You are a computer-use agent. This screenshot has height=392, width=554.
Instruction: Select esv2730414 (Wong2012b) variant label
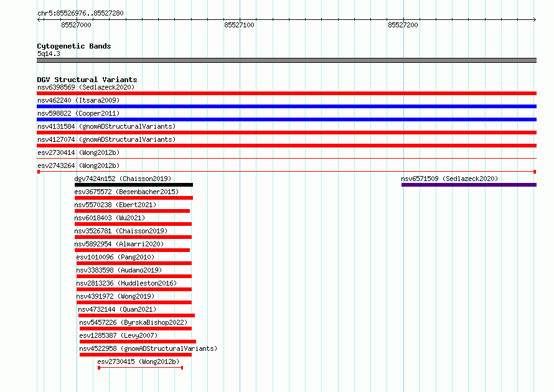tap(78, 152)
